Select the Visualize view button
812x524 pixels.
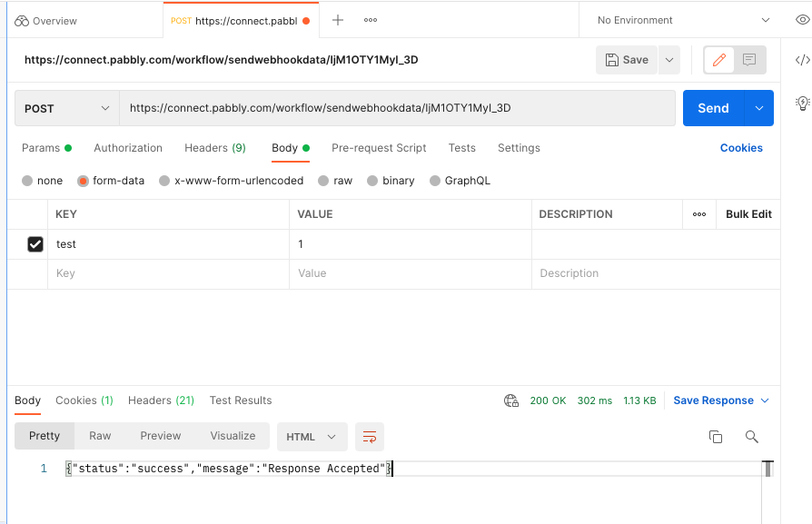pos(233,436)
